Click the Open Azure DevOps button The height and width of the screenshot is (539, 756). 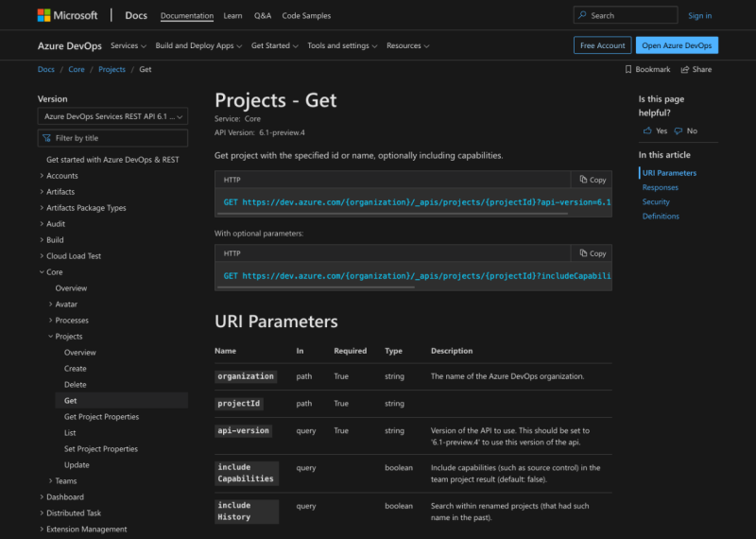tap(678, 45)
